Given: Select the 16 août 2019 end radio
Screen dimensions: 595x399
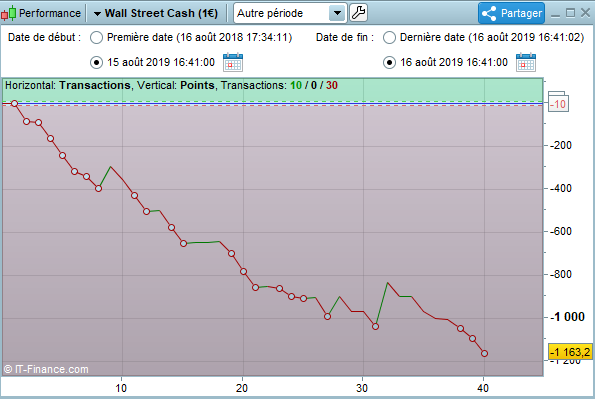Looking at the screenshot, I should tap(389, 62).
